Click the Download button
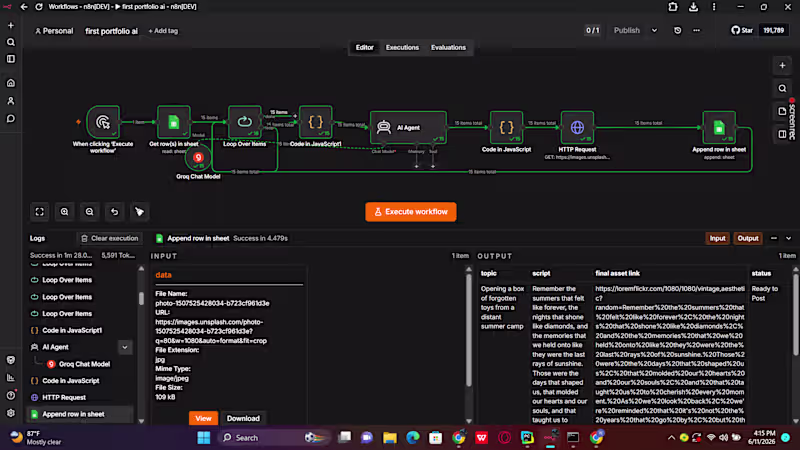Screen dimensions: 800x450 (243, 418)
